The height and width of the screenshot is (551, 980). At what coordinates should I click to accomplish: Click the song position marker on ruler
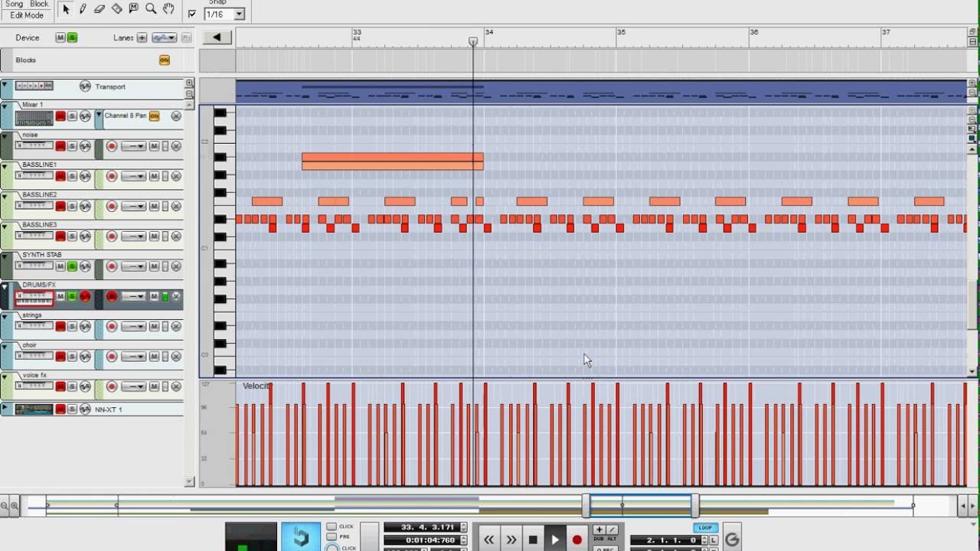pos(473,41)
